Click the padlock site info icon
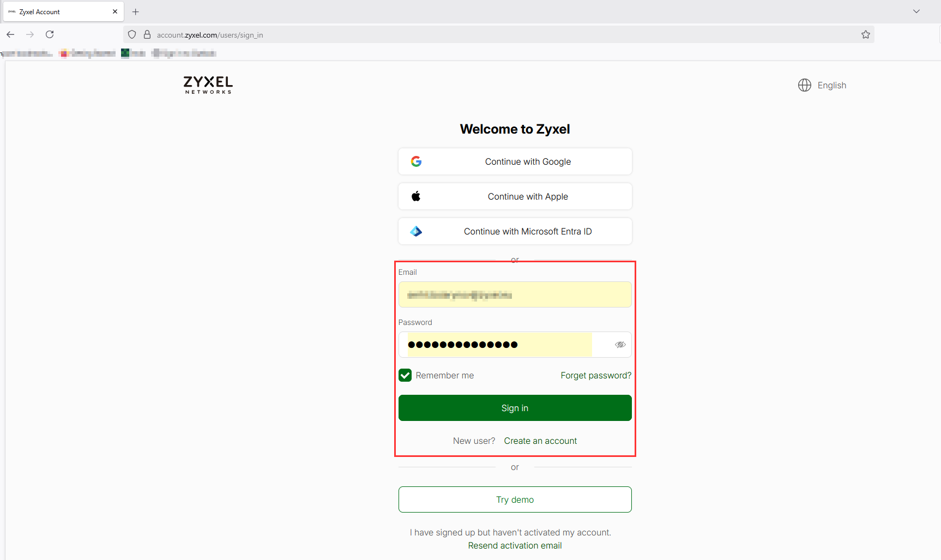This screenshot has width=941, height=560. [x=147, y=35]
